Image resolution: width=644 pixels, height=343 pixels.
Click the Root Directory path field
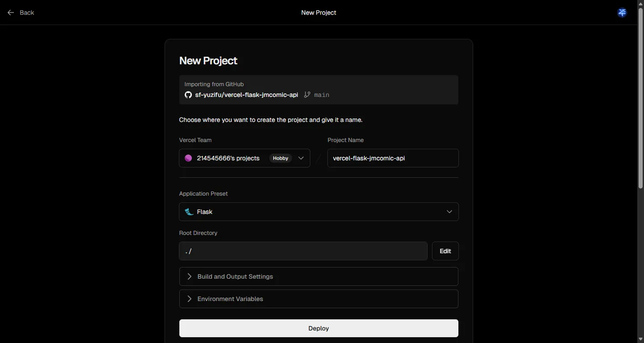coord(303,251)
